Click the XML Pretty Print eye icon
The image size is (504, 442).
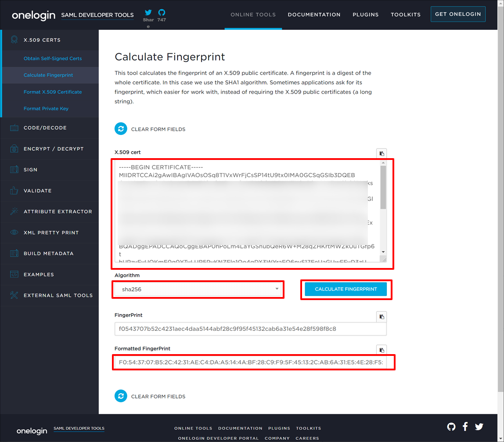point(14,232)
